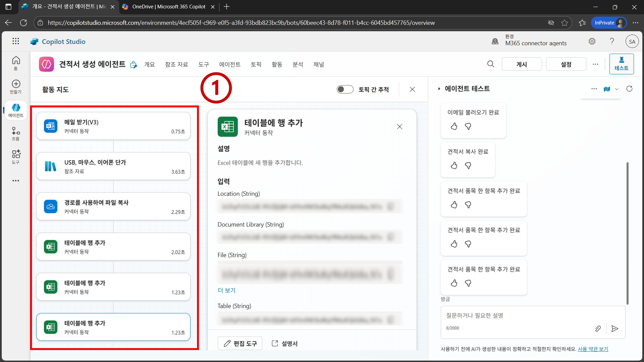Image resolution: width=644 pixels, height=362 pixels.
Task: Click the attach file paperclip icon
Action: [x=598, y=329]
